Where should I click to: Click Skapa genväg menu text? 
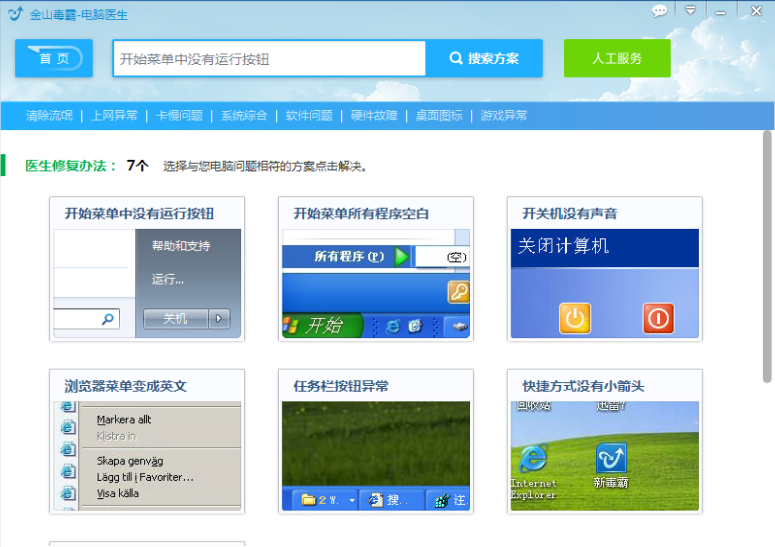point(130,461)
